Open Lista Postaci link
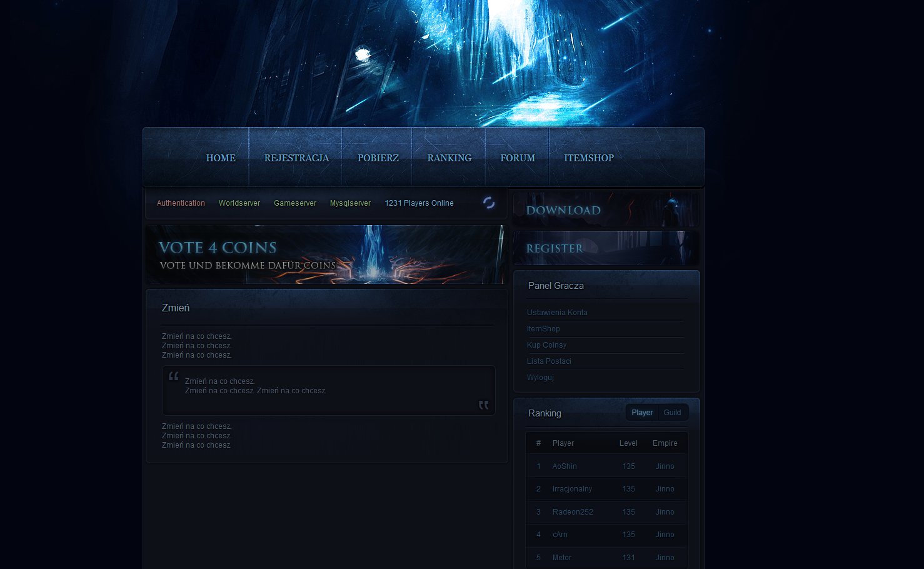Image resolution: width=924 pixels, height=569 pixels. pyautogui.click(x=549, y=361)
